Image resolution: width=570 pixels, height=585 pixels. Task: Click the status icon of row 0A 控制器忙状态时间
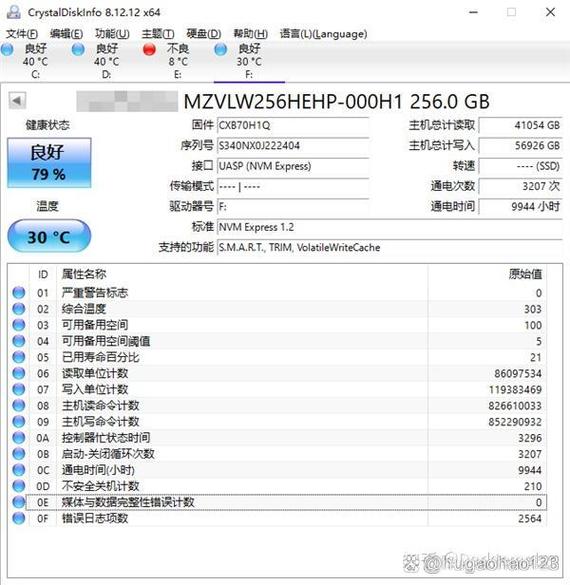click(x=19, y=438)
